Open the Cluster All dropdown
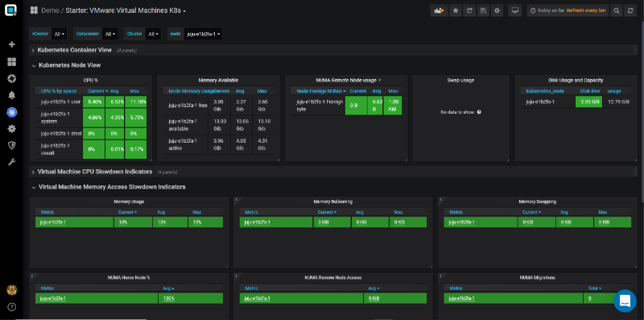644x320 pixels. tap(153, 34)
